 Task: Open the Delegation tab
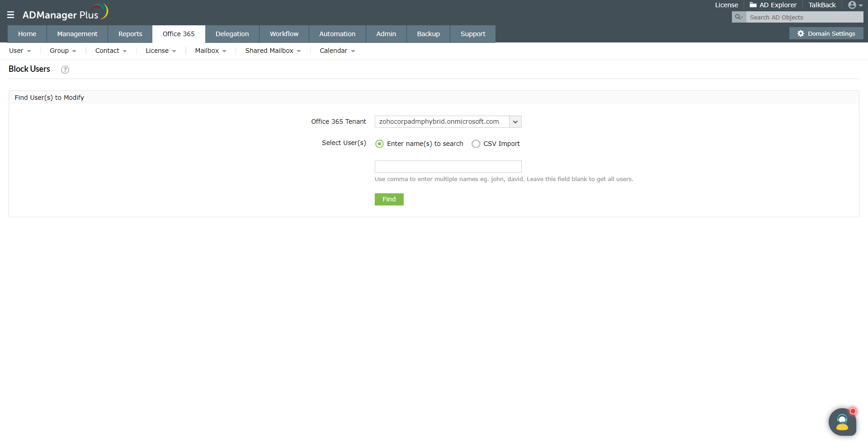(x=232, y=34)
